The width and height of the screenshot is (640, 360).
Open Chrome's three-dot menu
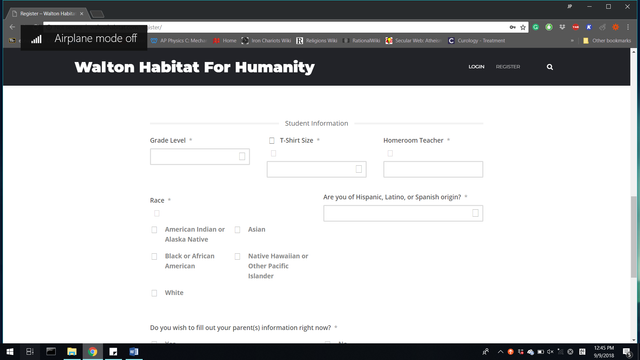[628, 27]
